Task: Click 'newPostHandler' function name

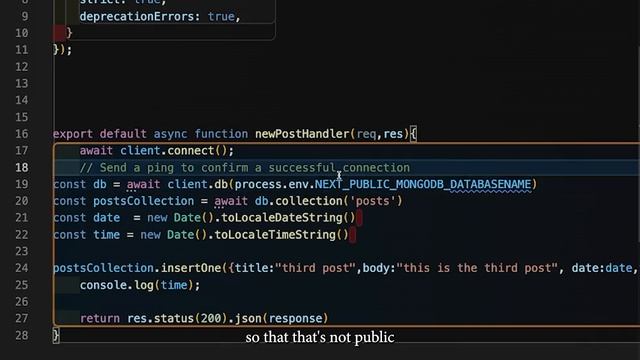Action: (x=302, y=134)
